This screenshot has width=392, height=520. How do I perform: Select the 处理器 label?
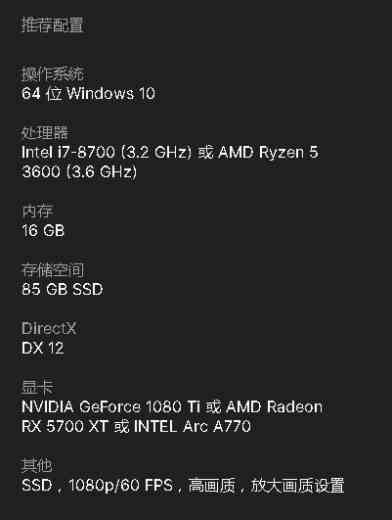point(45,133)
